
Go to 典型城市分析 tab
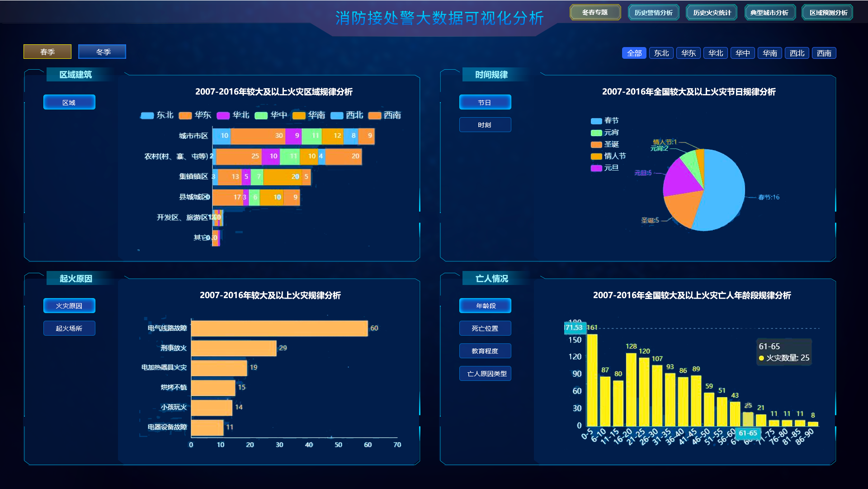(x=769, y=12)
